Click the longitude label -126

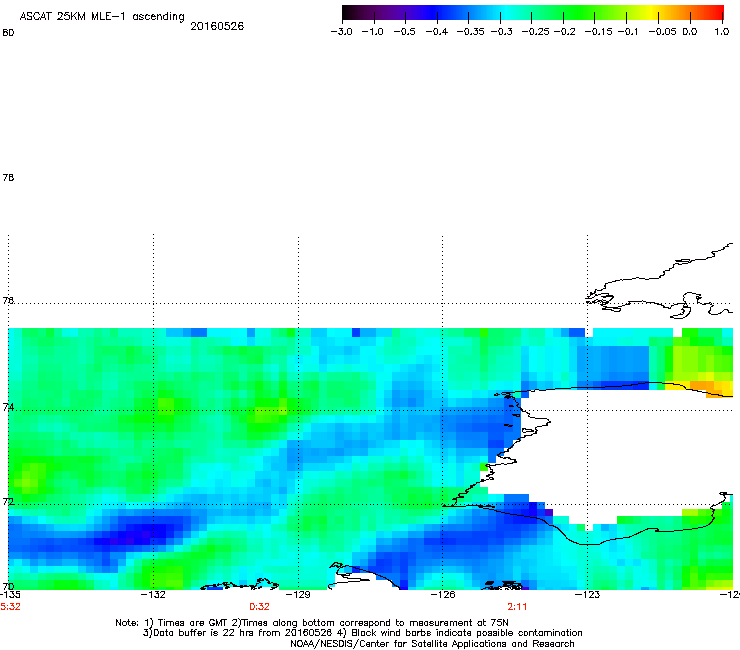click(x=443, y=594)
